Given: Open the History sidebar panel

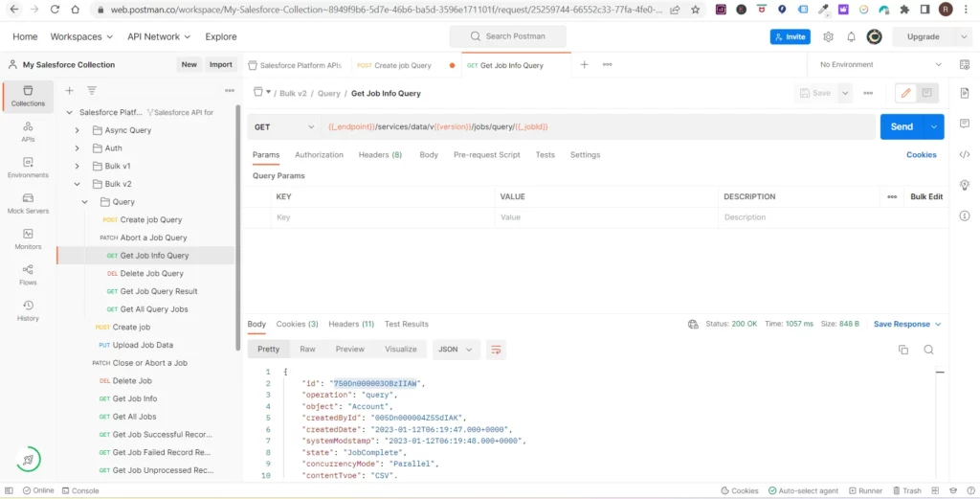Looking at the screenshot, I should [x=28, y=310].
